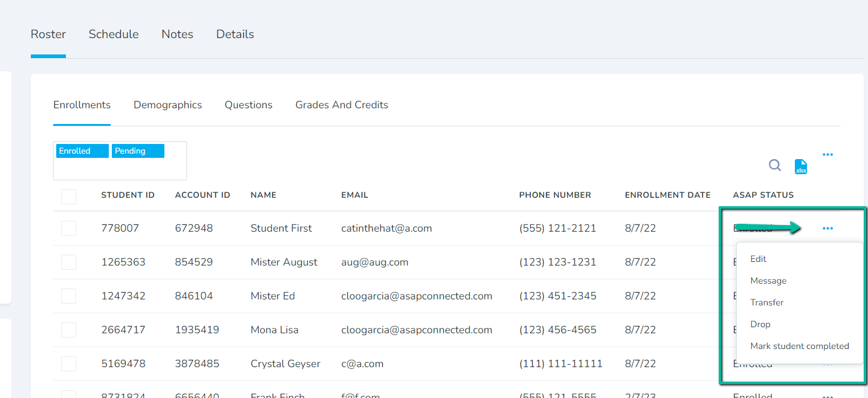Click account ID 846104
This screenshot has width=868, height=398.
tap(193, 296)
